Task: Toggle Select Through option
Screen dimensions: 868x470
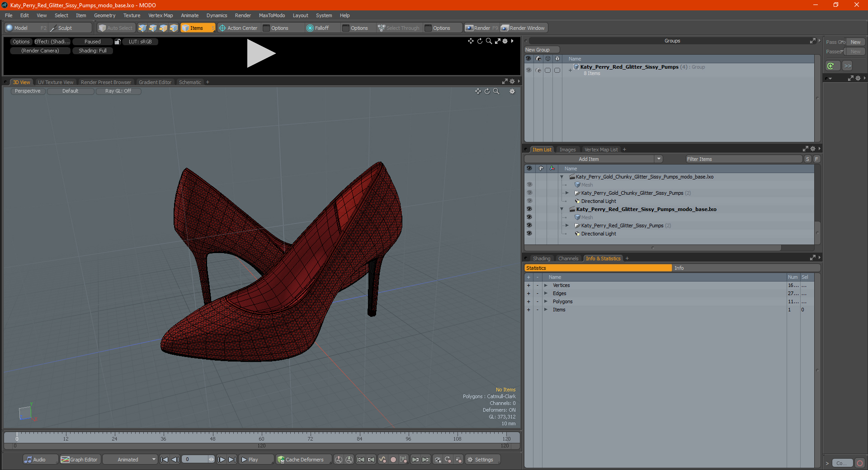Action: (399, 28)
